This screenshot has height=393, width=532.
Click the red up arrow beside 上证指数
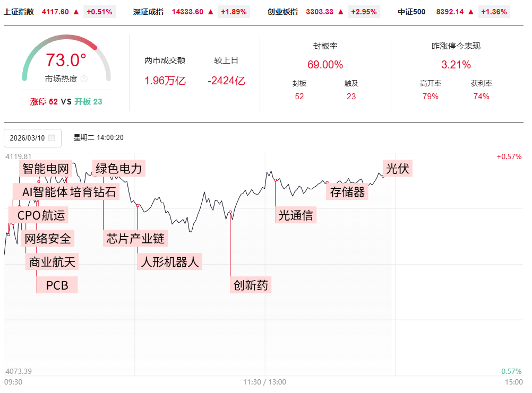[x=76, y=12]
